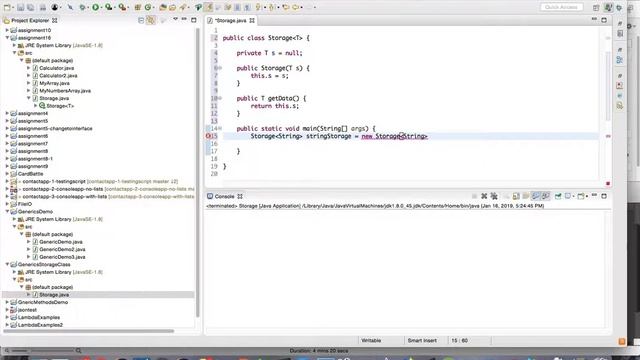Minimize the Project Explorer view
This screenshot has height=360, width=640.
pyautogui.click(x=184, y=20)
